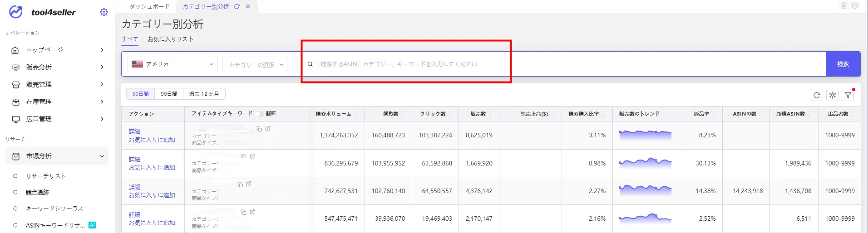Open 詳細 for the 836,295,679 row
Screen dimensions: 868x233
click(x=134, y=159)
